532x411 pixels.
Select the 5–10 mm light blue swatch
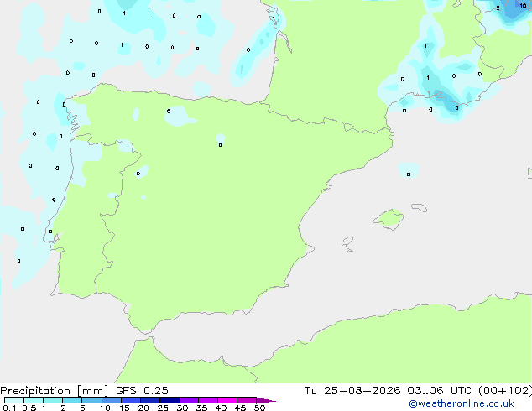click(x=91, y=400)
